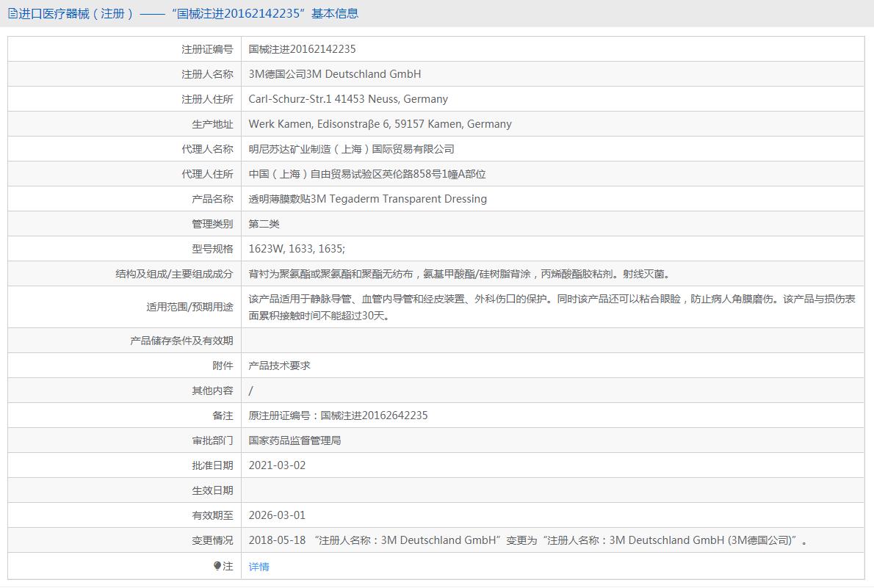The width and height of the screenshot is (874, 588).
Task: Click the 型号规格 row label
Action: click(x=212, y=249)
